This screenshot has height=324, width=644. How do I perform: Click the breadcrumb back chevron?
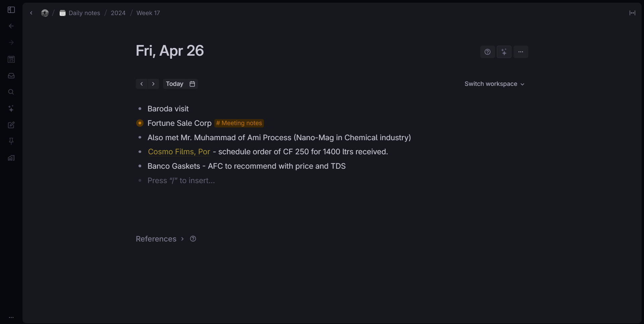click(x=31, y=13)
